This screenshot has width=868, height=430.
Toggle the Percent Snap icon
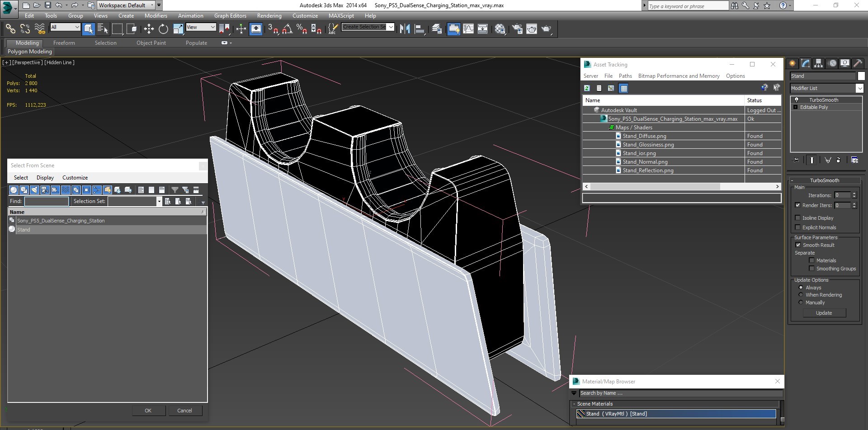click(302, 29)
